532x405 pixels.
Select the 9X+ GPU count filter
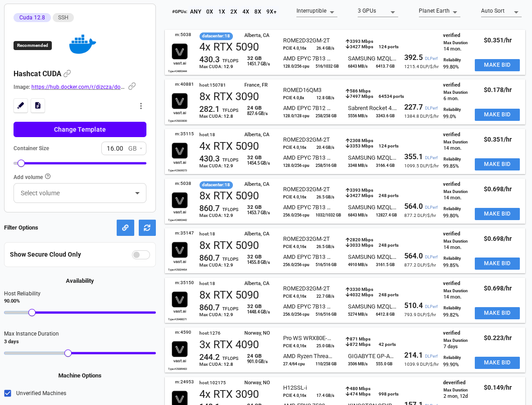[272, 12]
